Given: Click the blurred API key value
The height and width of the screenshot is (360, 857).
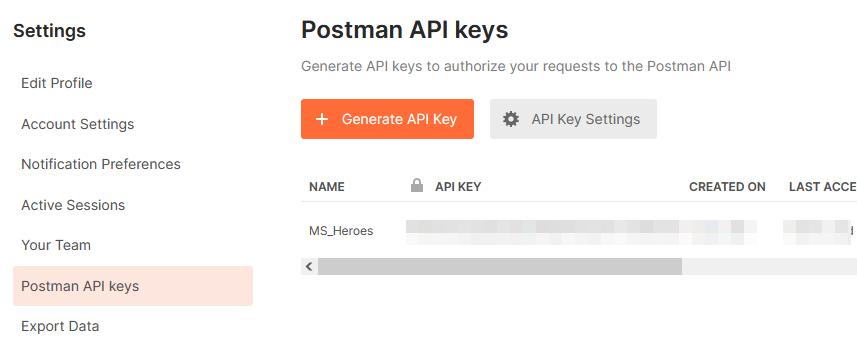Looking at the screenshot, I should pos(581,232).
